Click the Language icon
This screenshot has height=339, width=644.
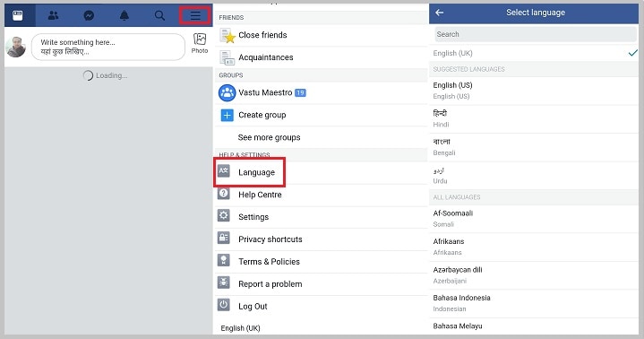point(224,170)
